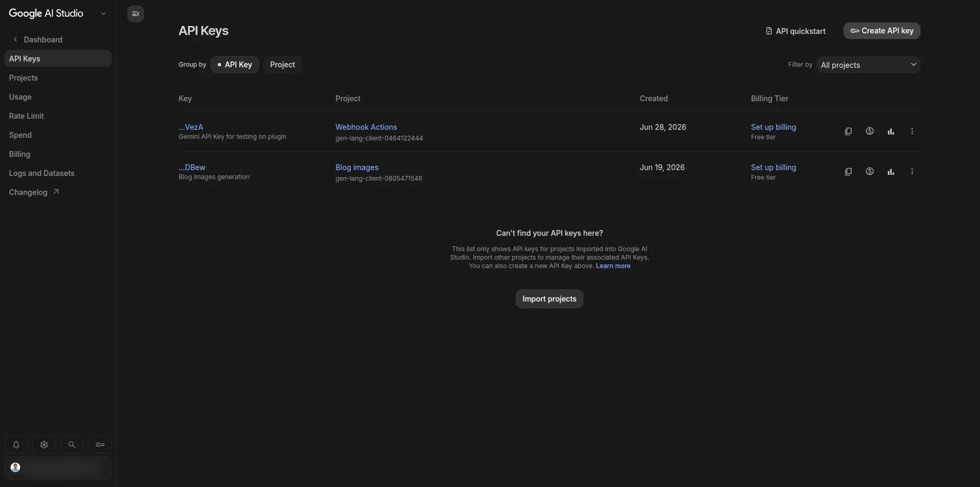Copy the ...VezA API key
Viewport: 980px width, 487px height.
point(848,131)
